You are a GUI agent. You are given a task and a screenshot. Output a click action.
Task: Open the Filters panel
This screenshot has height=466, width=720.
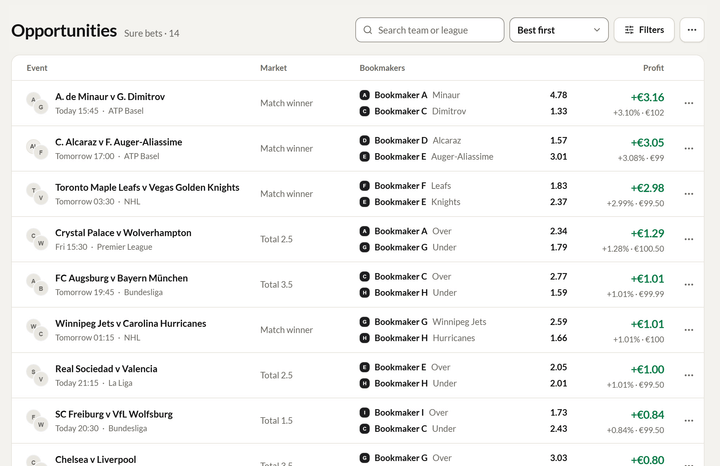click(x=644, y=30)
